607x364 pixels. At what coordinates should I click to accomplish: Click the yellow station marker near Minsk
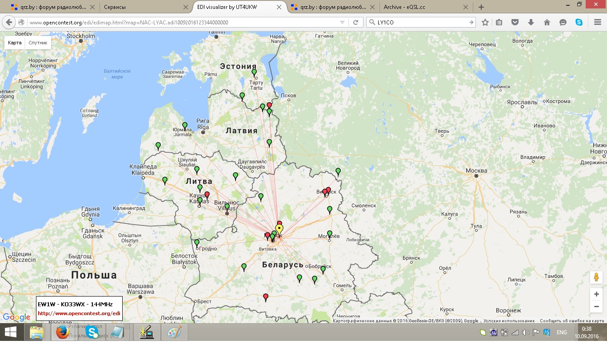279,229
